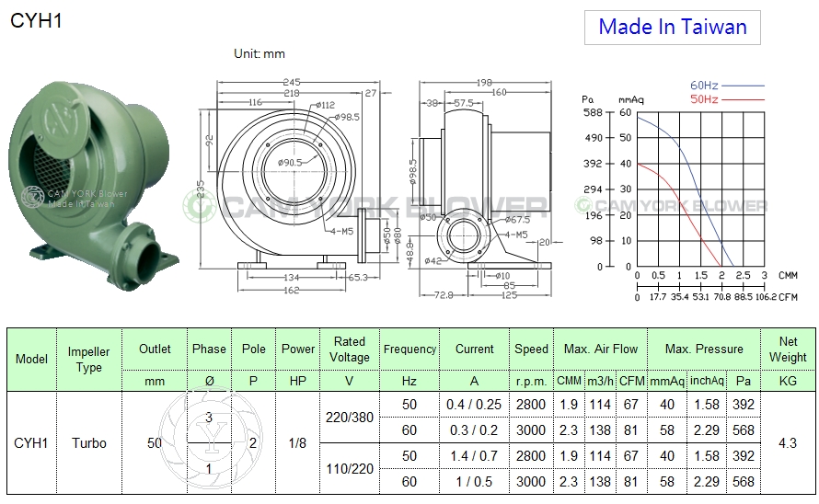Click the Max. Pressure header
819x504 pixels.
pos(704,349)
